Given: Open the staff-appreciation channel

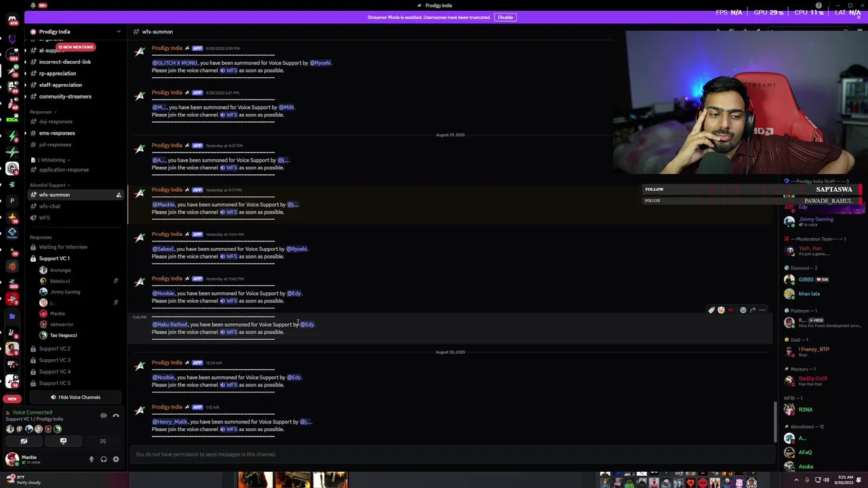Looking at the screenshot, I should pos(60,85).
